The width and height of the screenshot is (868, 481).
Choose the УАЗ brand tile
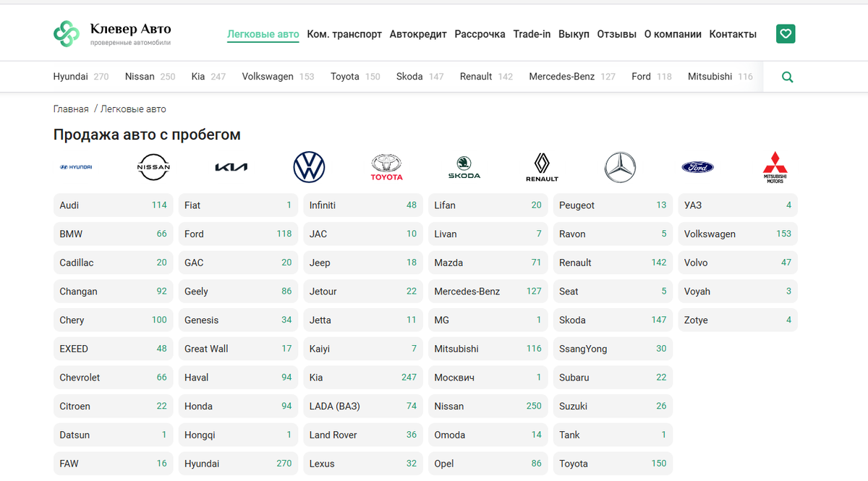(738, 205)
